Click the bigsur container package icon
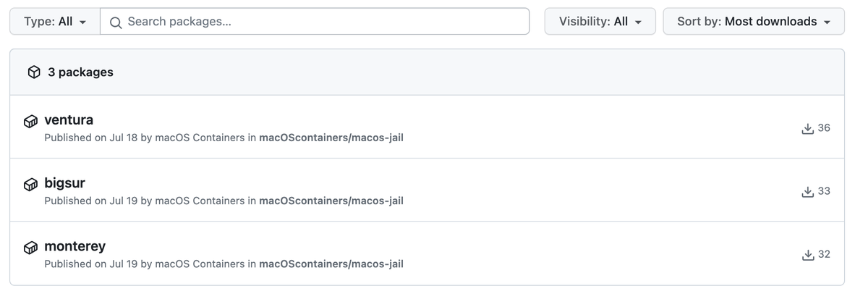The width and height of the screenshot is (868, 307). coord(30,185)
